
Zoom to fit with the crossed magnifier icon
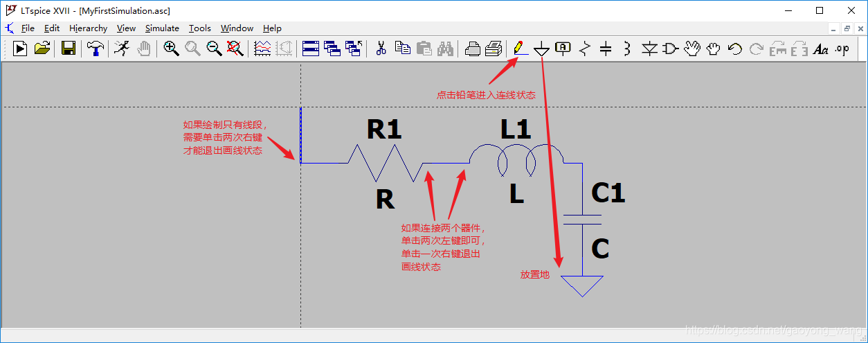point(235,49)
